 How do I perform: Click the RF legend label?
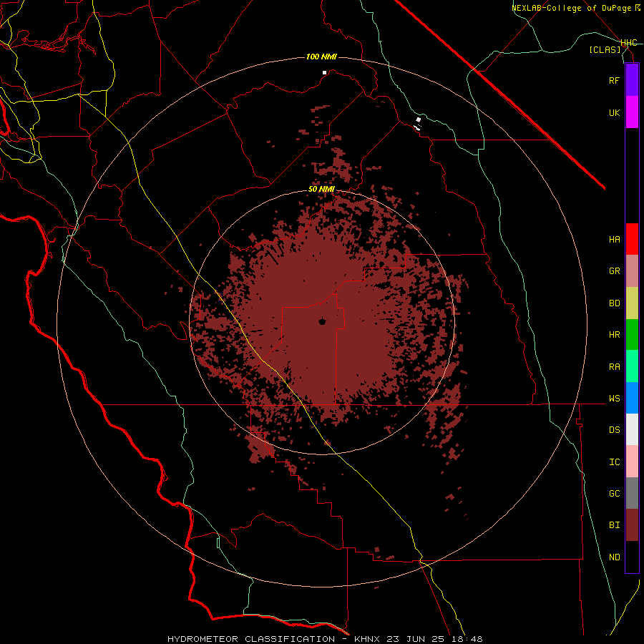coord(614,80)
